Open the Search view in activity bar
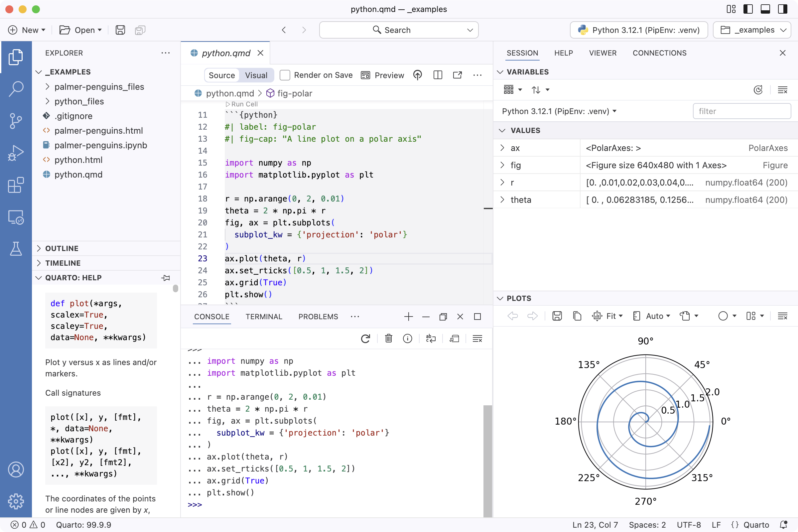The image size is (798, 532). (x=16, y=89)
